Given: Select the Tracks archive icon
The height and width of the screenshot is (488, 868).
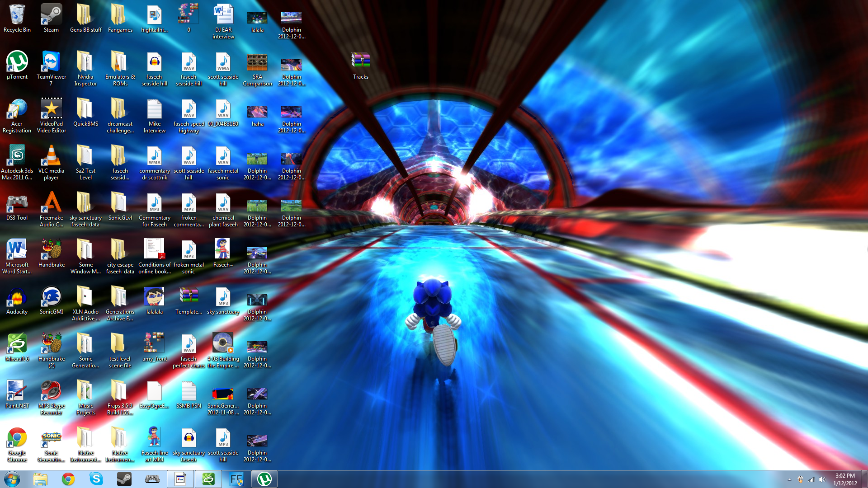Looking at the screenshot, I should 361,66.
